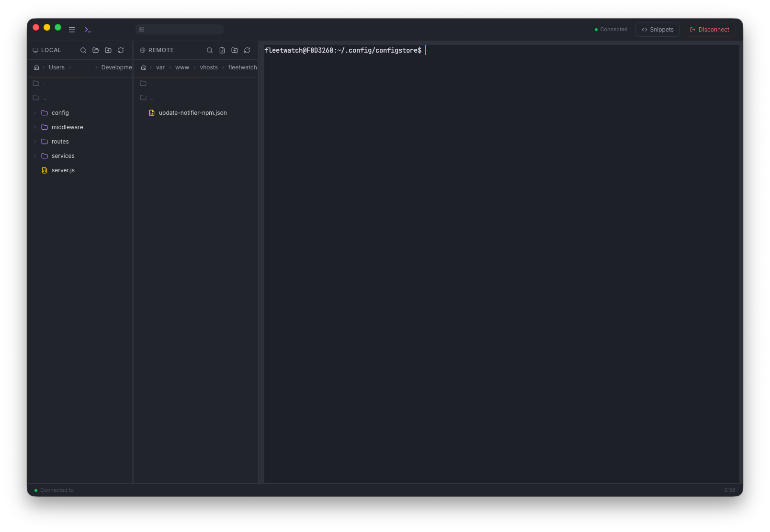Go to vhosts in remote breadcrumb

(209, 67)
